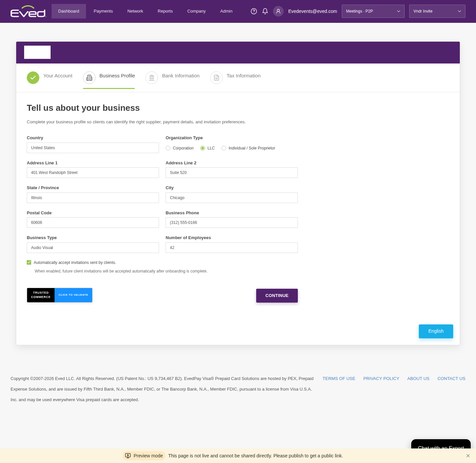Click the Tax Information document icon
Viewport: 476px width, 463px height.
pyautogui.click(x=217, y=78)
